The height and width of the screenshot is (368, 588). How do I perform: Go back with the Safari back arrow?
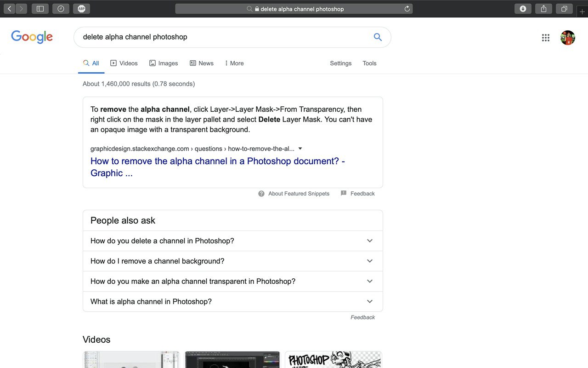click(10, 9)
